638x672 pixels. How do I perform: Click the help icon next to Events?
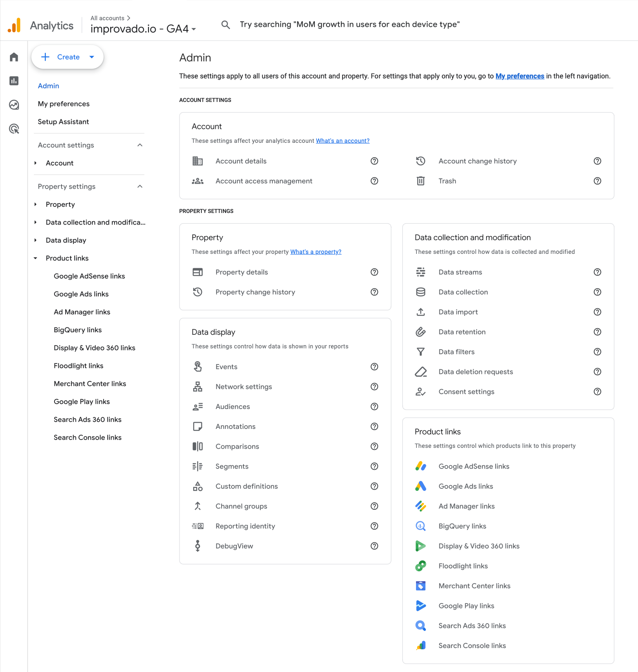374,367
